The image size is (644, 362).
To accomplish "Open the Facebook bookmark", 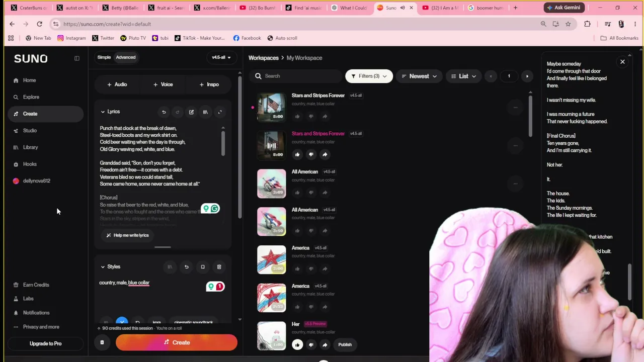I will (x=247, y=38).
